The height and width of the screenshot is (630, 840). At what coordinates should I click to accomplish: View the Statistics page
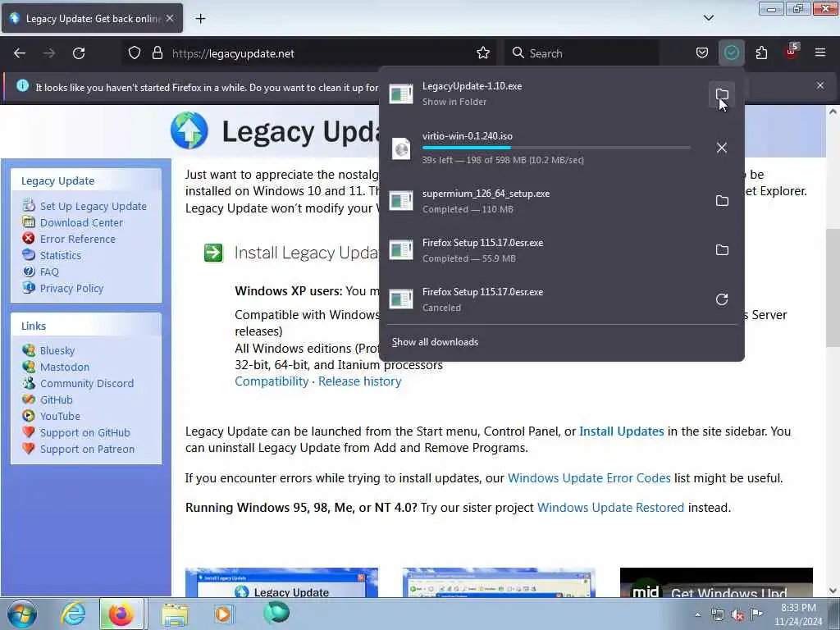[x=61, y=256]
